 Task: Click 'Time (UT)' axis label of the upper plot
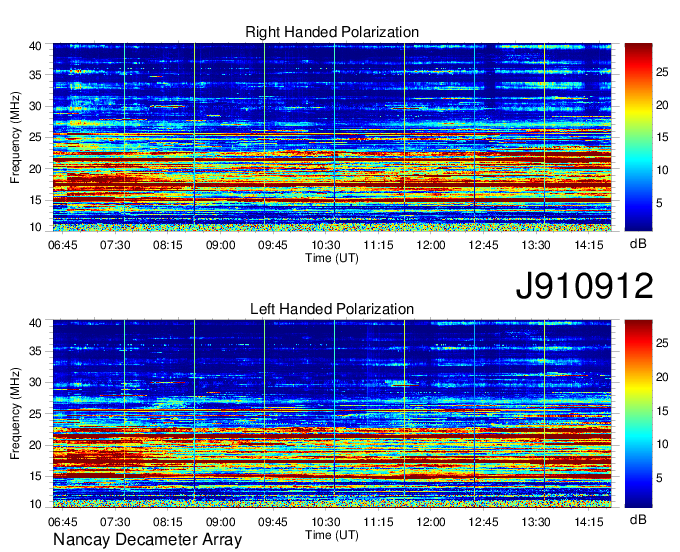332,258
